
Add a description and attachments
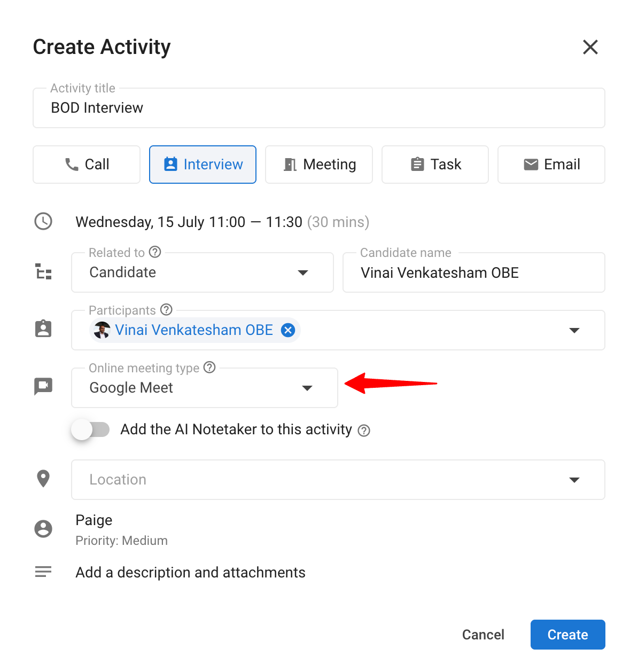[x=191, y=573]
